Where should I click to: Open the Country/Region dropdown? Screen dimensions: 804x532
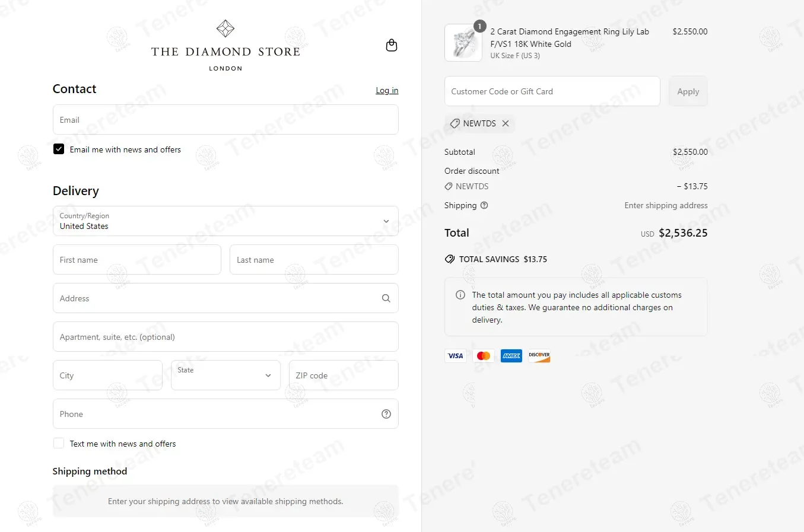pyautogui.click(x=225, y=221)
